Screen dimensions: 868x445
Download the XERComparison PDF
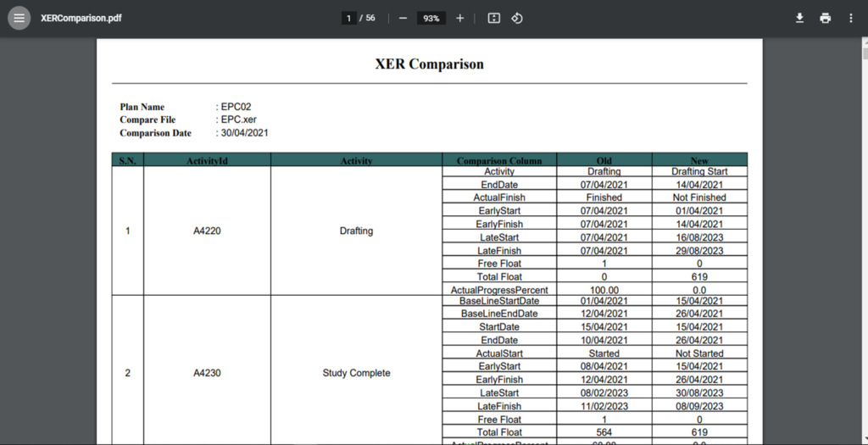(799, 18)
